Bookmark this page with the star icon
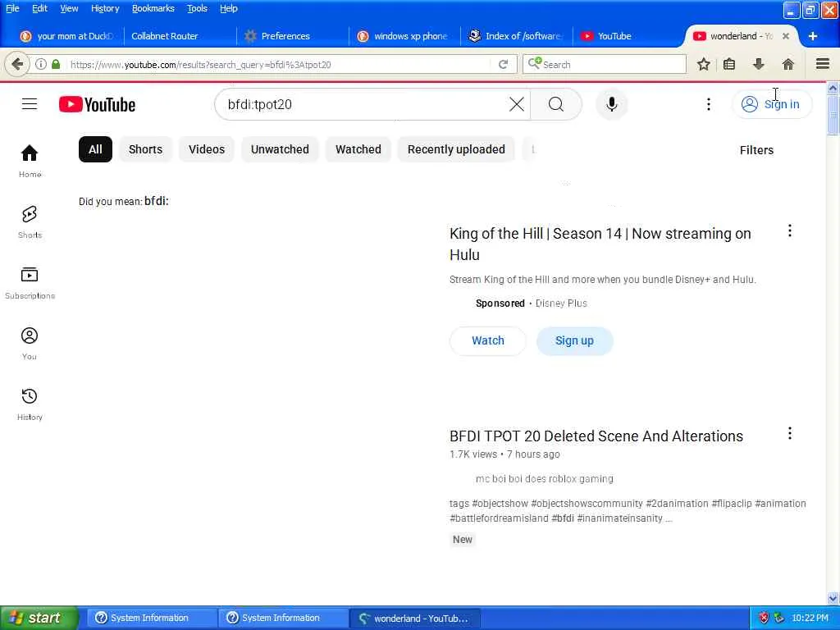This screenshot has width=840, height=630. (703, 64)
